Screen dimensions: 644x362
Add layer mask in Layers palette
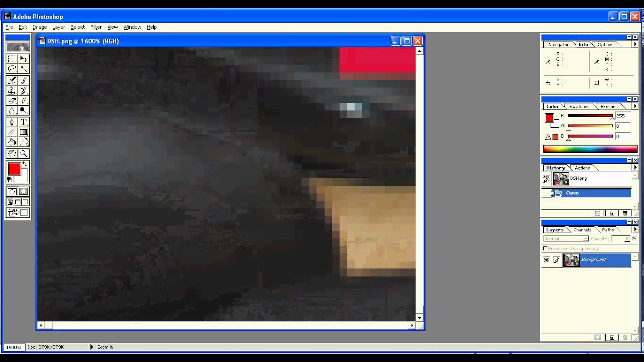(598, 338)
